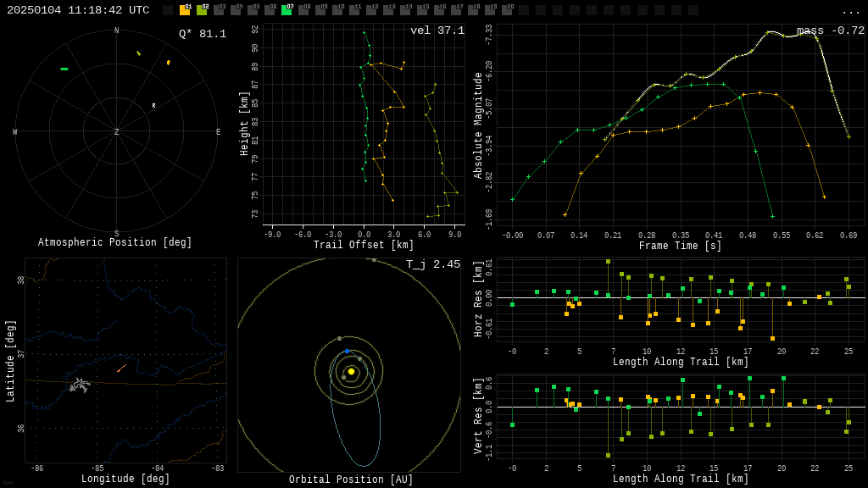Select the inactive station 03 square
The height and width of the screenshot is (488, 868).
[219, 10]
